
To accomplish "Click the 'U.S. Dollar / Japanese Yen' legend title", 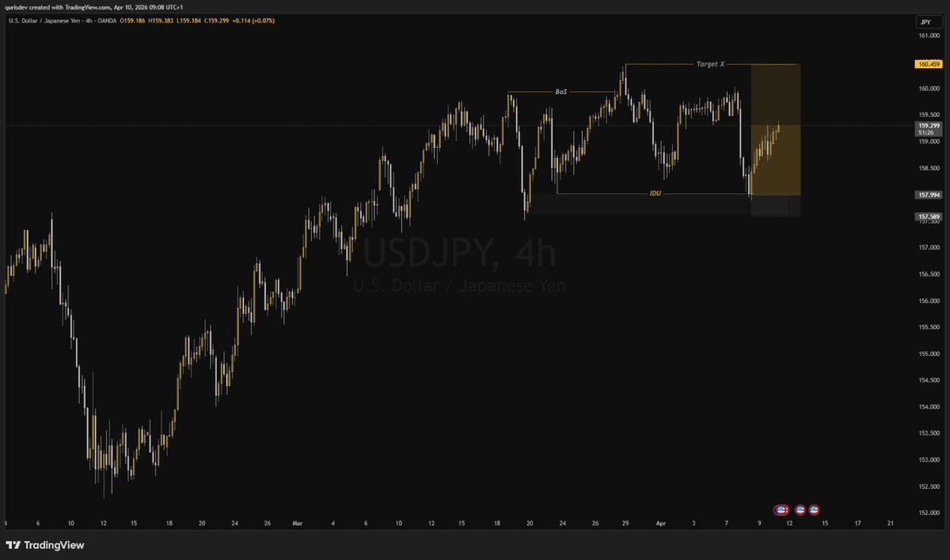I will [44, 21].
